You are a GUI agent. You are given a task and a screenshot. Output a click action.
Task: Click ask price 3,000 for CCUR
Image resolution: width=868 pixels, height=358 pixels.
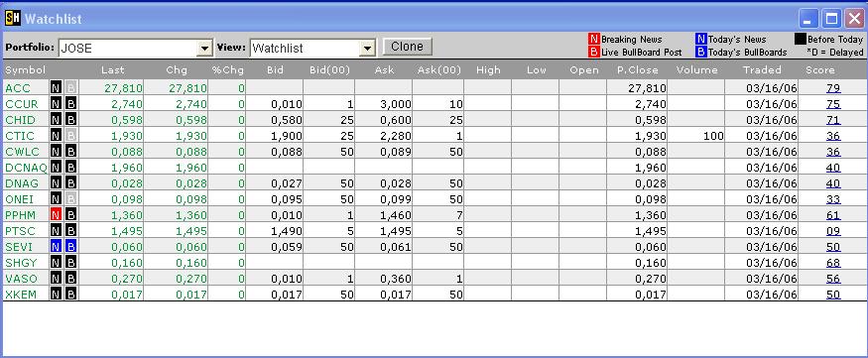pyautogui.click(x=396, y=104)
